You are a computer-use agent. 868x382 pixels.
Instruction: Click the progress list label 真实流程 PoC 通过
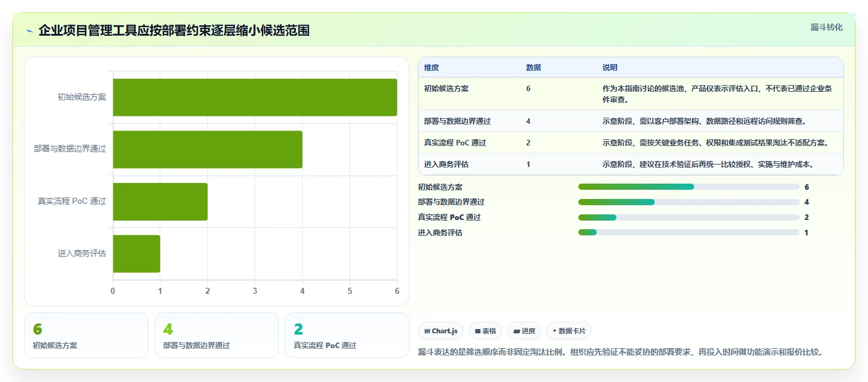[x=449, y=217]
